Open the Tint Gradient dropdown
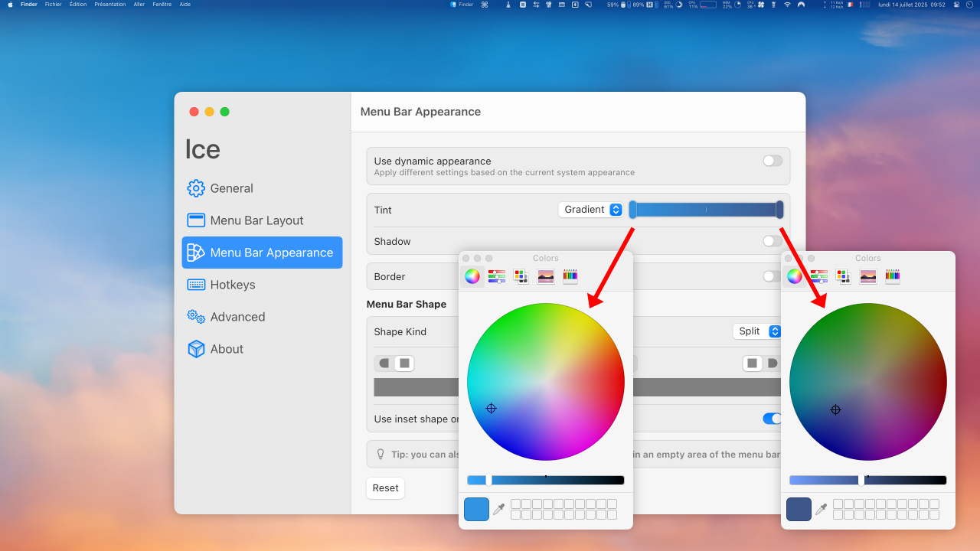980x551 pixels. (590, 210)
